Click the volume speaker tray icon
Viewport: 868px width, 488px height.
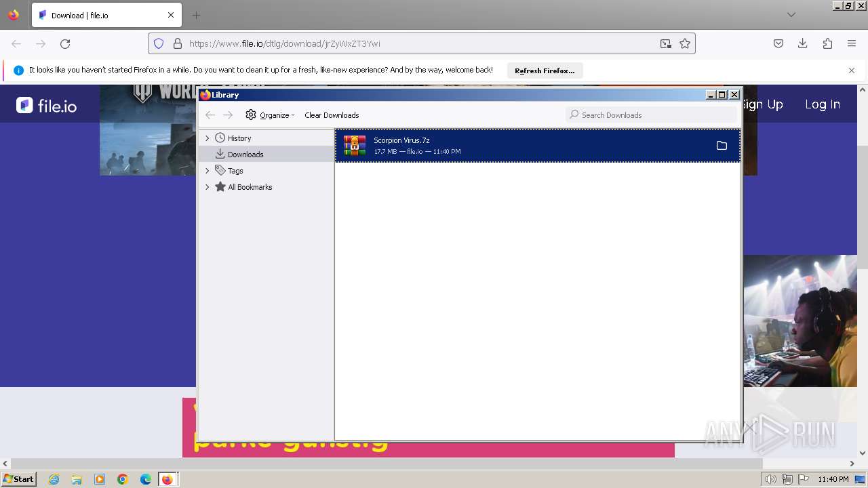[771, 479]
